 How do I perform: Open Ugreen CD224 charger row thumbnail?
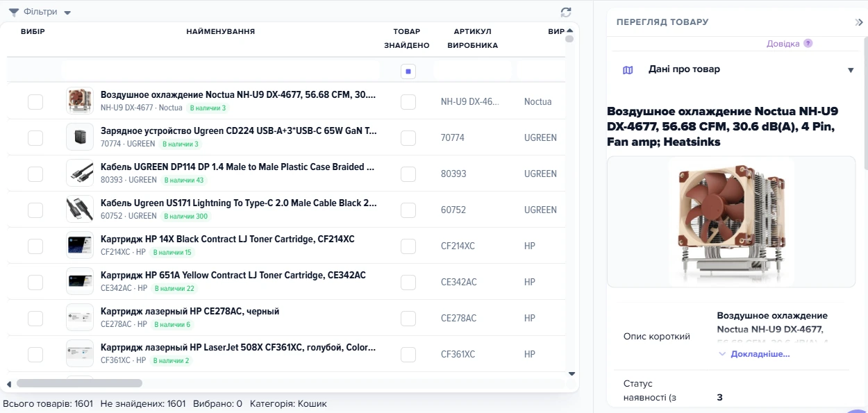[79, 137]
